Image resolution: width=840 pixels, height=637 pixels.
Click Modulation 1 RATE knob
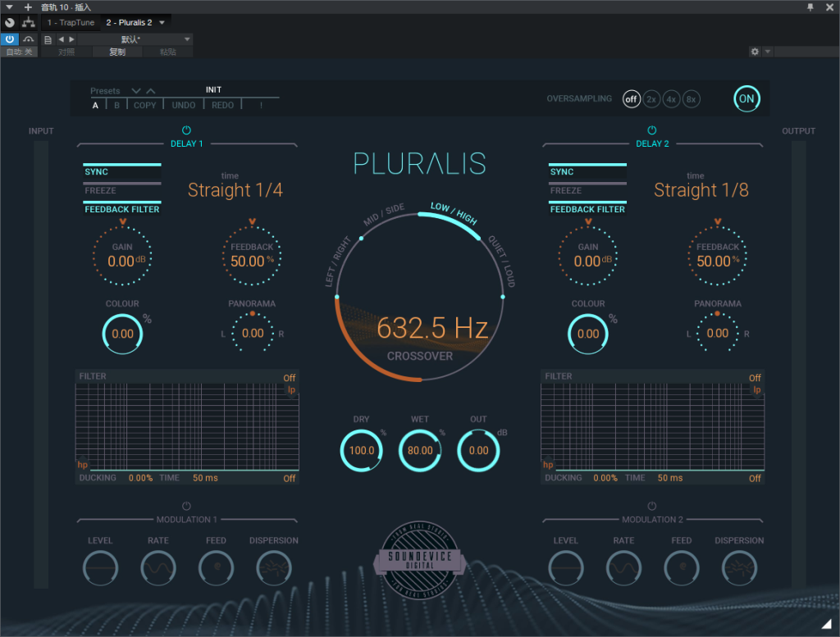(x=158, y=568)
